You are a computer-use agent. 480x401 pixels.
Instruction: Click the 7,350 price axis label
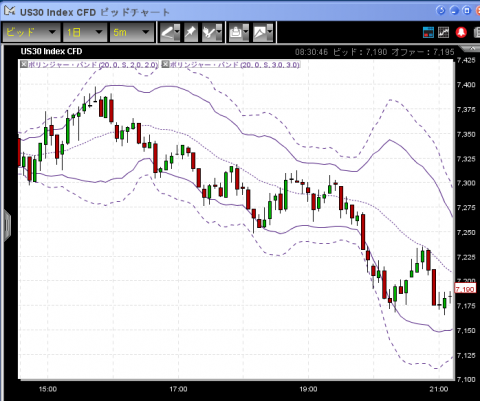coord(466,134)
